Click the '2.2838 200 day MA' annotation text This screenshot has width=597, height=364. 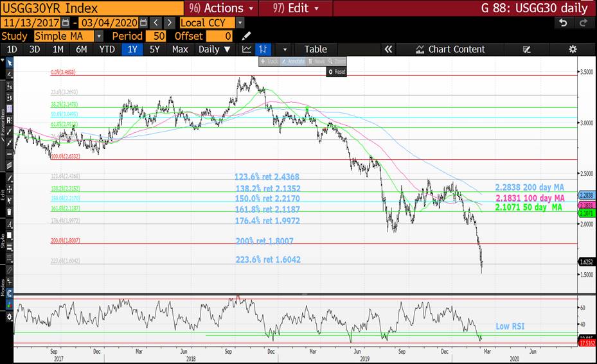coord(530,187)
